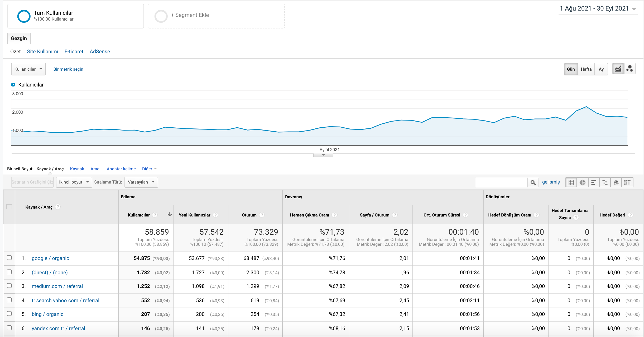
Task: Click the Eylül 2021 timeline label
Action: pos(329,150)
